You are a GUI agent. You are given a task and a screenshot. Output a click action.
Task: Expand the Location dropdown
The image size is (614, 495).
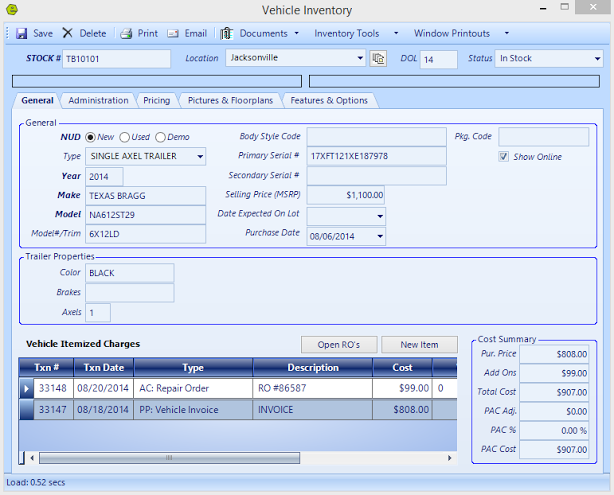pos(360,59)
